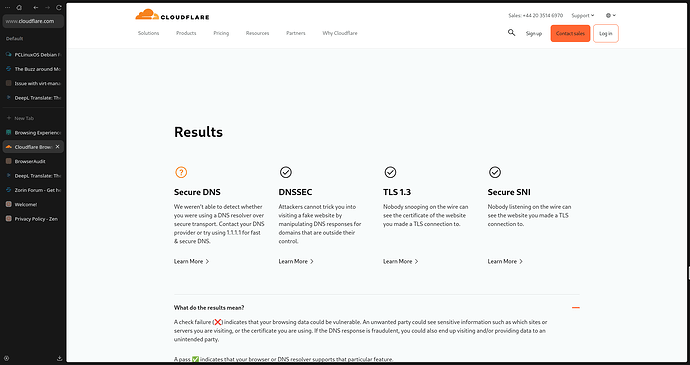The height and width of the screenshot is (365, 690).
Task: Click the Contact sales button
Action: click(570, 33)
